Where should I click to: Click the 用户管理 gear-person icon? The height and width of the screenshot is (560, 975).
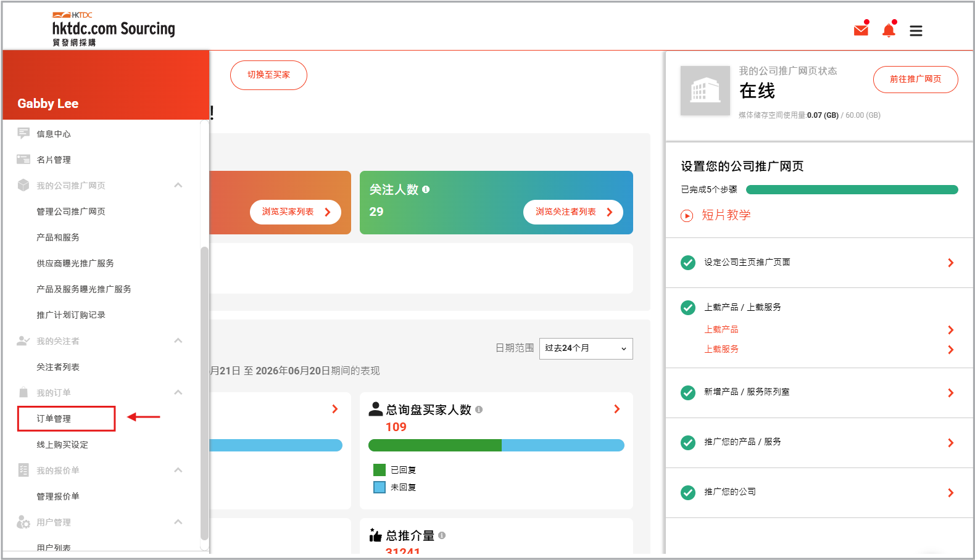point(23,522)
